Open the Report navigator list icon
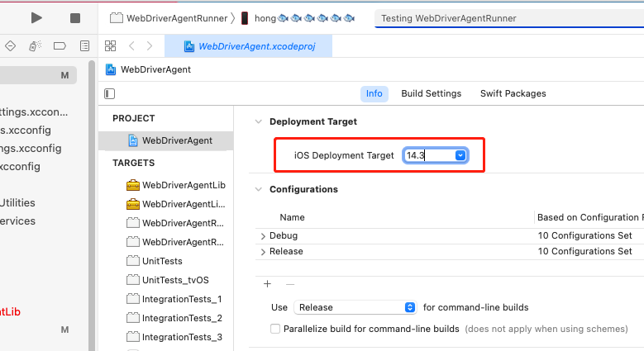644x351 pixels. (84, 46)
